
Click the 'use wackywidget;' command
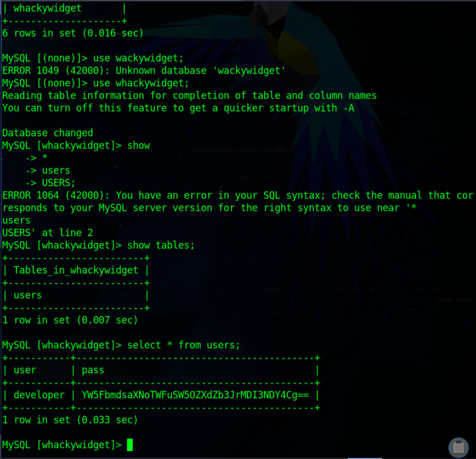[x=138, y=58]
